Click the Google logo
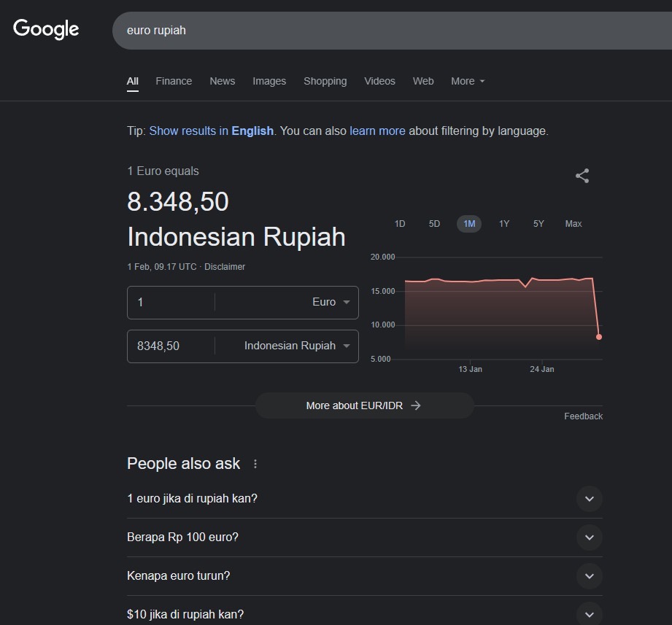Viewport: 672px width, 625px height. point(46,29)
